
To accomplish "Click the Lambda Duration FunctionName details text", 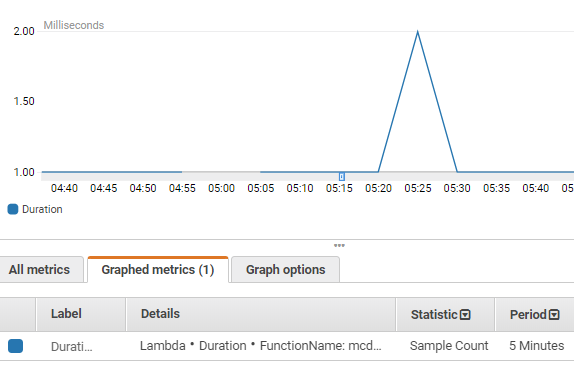I will [x=261, y=346].
